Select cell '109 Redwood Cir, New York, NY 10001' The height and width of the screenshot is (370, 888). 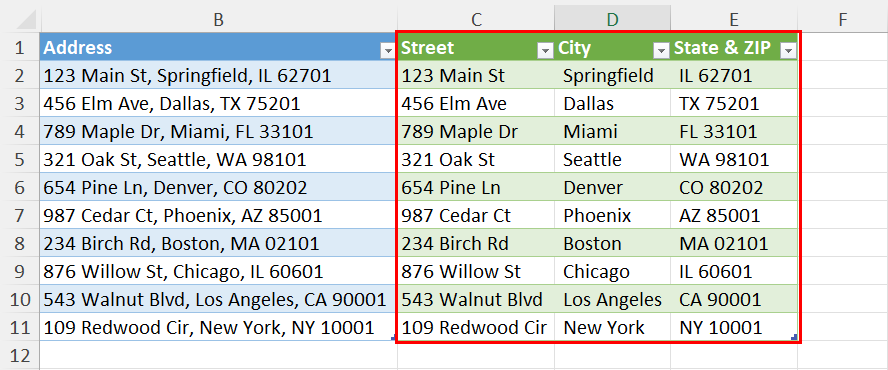pos(219,327)
